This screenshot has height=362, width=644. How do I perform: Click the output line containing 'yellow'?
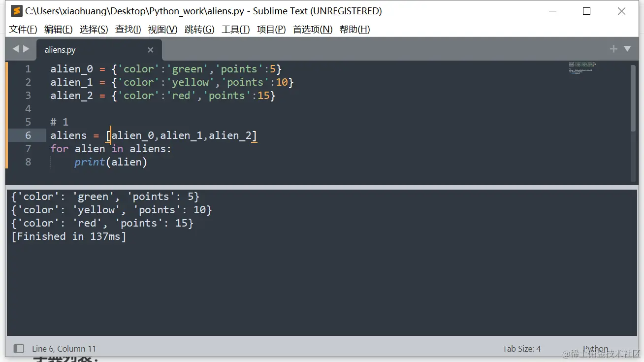click(111, 210)
